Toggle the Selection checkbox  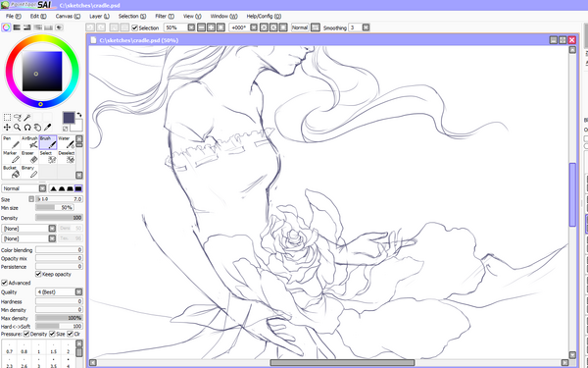134,27
